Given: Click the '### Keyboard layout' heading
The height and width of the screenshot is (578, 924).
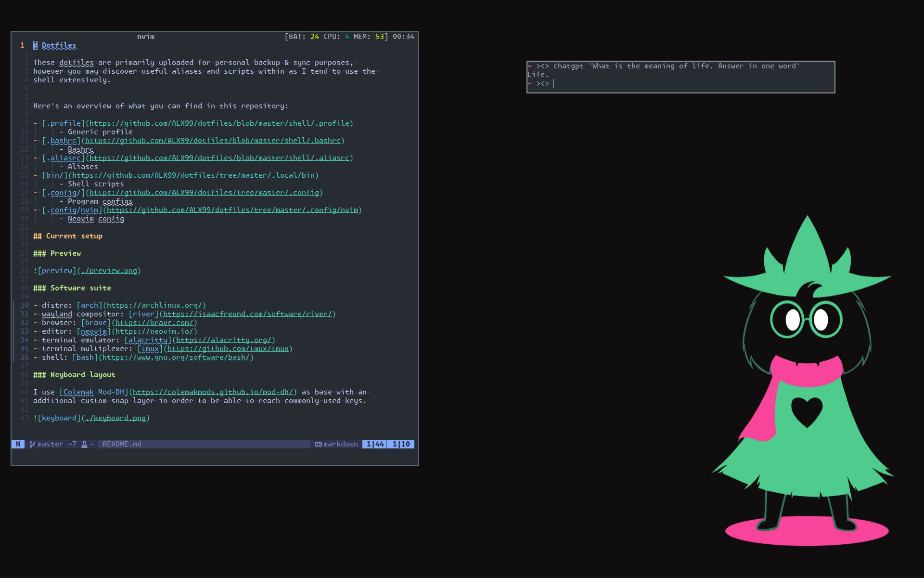Looking at the screenshot, I should pyautogui.click(x=74, y=375).
